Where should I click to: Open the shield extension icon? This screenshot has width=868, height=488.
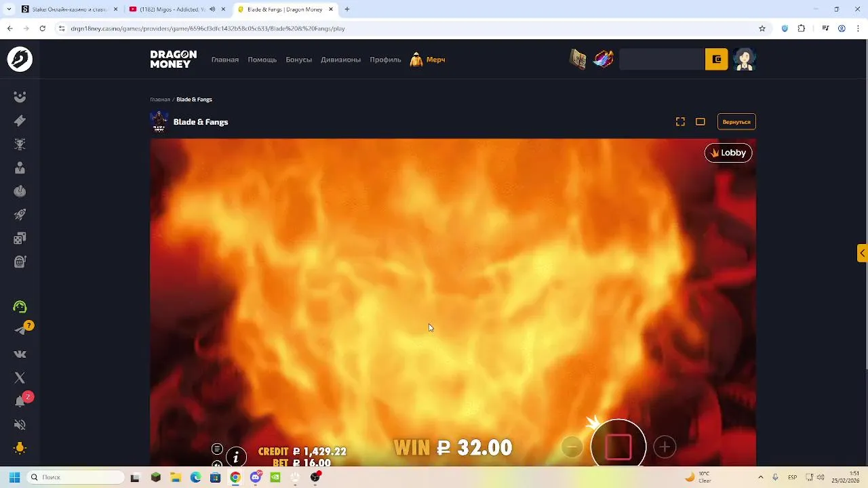click(785, 28)
